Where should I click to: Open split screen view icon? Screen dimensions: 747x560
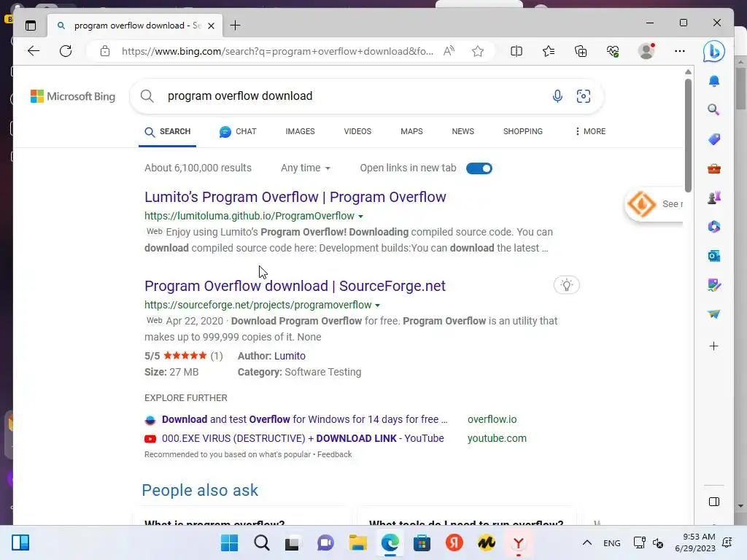point(516,51)
